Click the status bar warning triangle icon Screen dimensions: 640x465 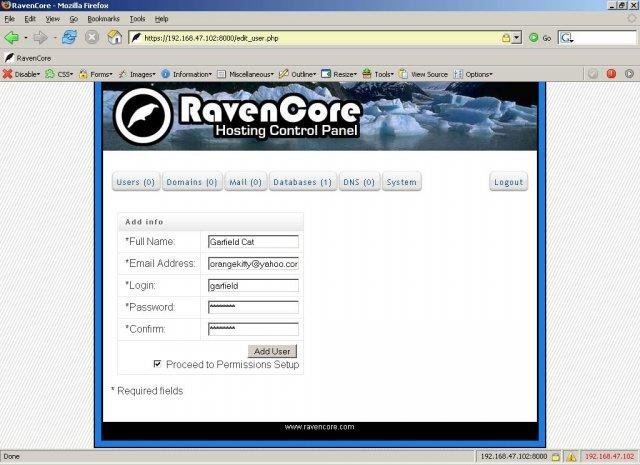coord(571,456)
